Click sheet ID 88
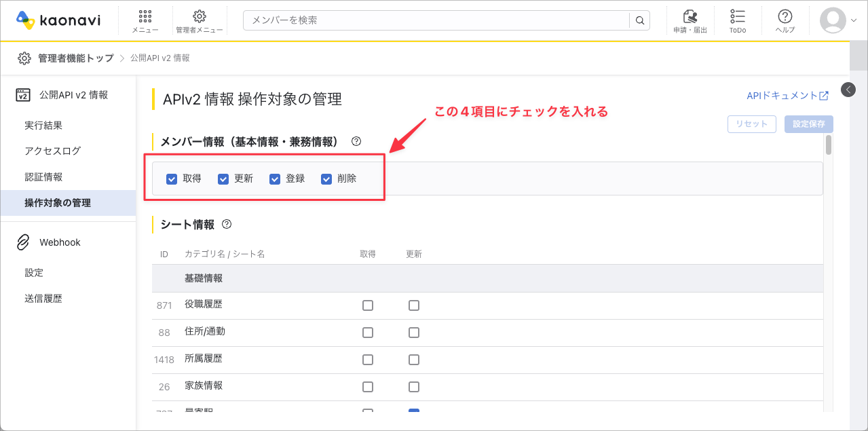Viewport: 868px width, 431px height. point(164,333)
